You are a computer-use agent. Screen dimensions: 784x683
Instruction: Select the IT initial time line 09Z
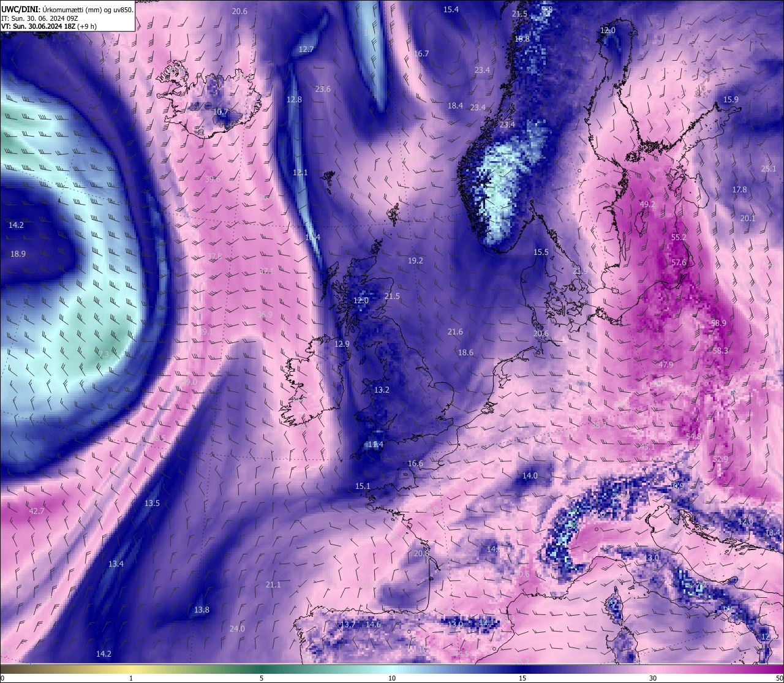tap(39, 18)
